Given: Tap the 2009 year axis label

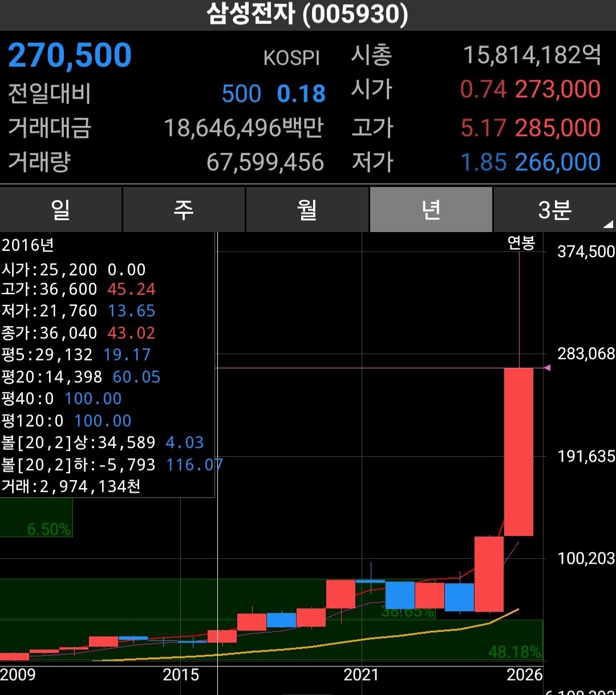Looking at the screenshot, I should pos(18,675).
